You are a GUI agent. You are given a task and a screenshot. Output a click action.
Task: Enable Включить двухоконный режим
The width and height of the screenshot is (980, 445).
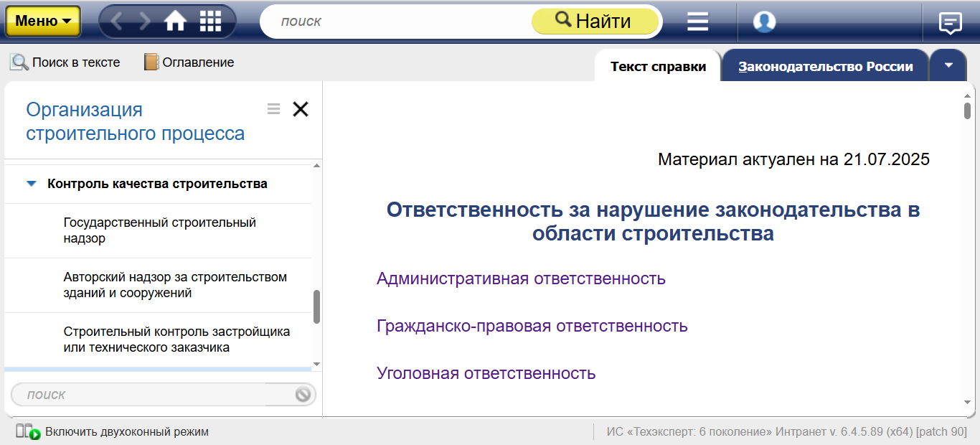coord(127,432)
